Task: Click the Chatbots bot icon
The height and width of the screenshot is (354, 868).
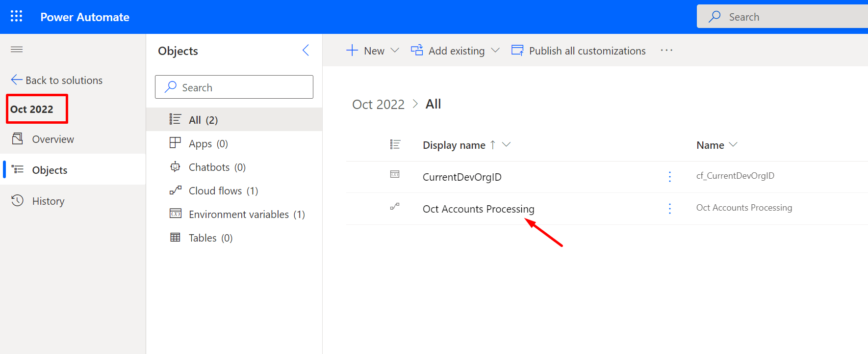Action: coord(175,166)
